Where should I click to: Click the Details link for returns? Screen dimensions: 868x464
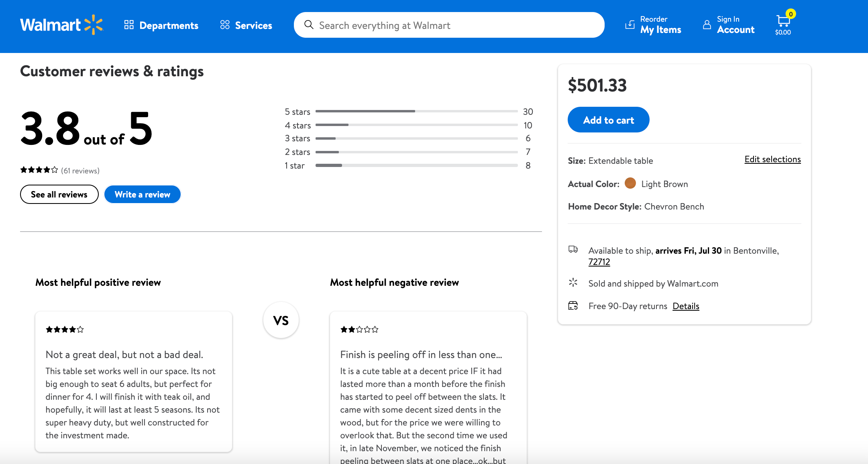[686, 305]
